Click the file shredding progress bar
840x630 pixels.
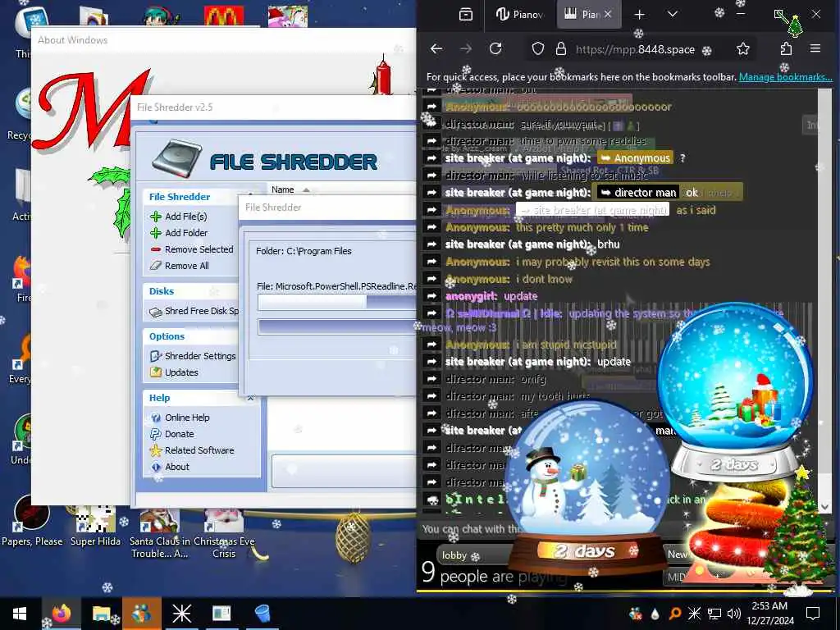[337, 302]
